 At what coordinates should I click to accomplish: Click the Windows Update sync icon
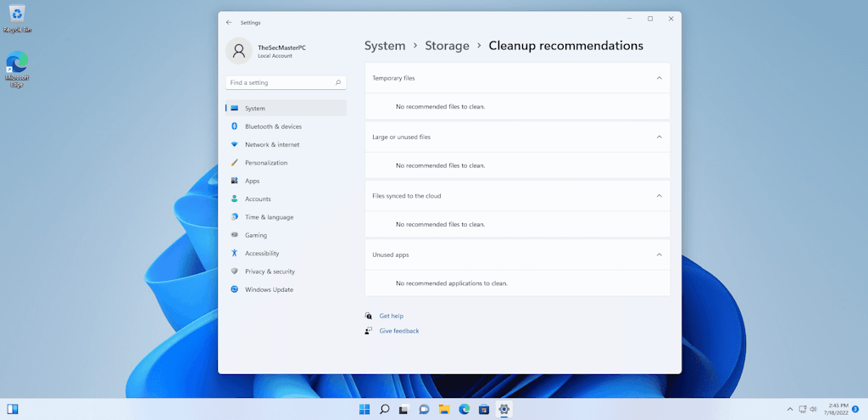click(234, 289)
